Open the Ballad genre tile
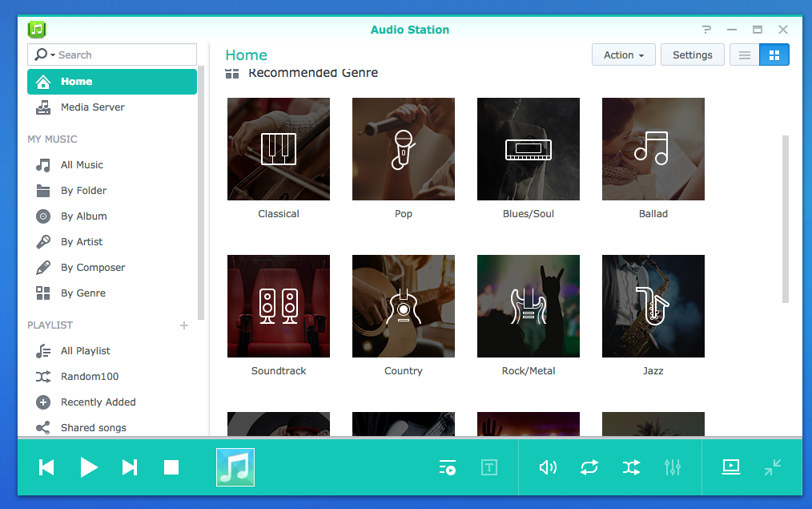This screenshot has width=812, height=509. tap(653, 149)
